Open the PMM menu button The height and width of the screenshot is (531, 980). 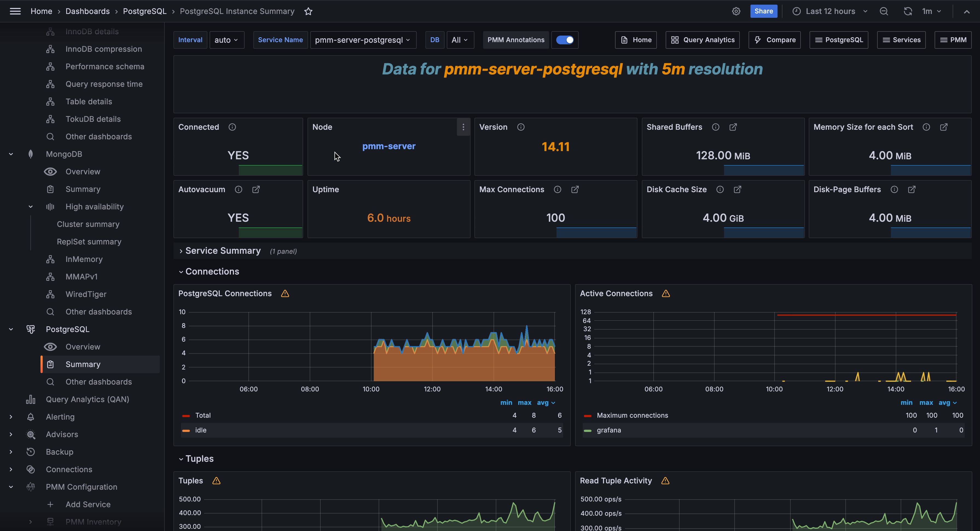(x=953, y=40)
